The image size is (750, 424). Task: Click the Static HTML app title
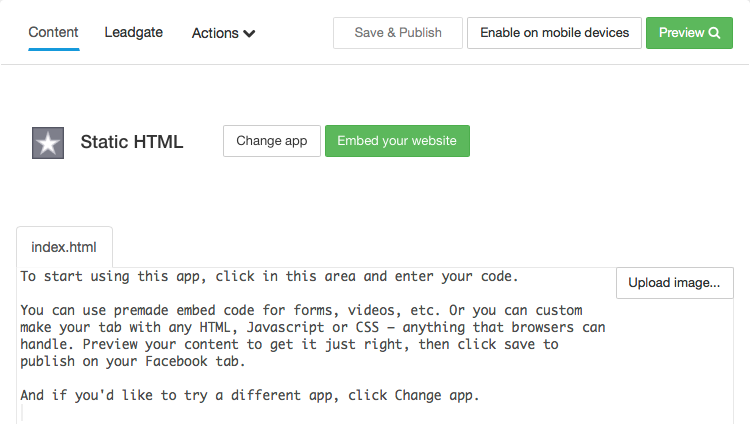132,142
